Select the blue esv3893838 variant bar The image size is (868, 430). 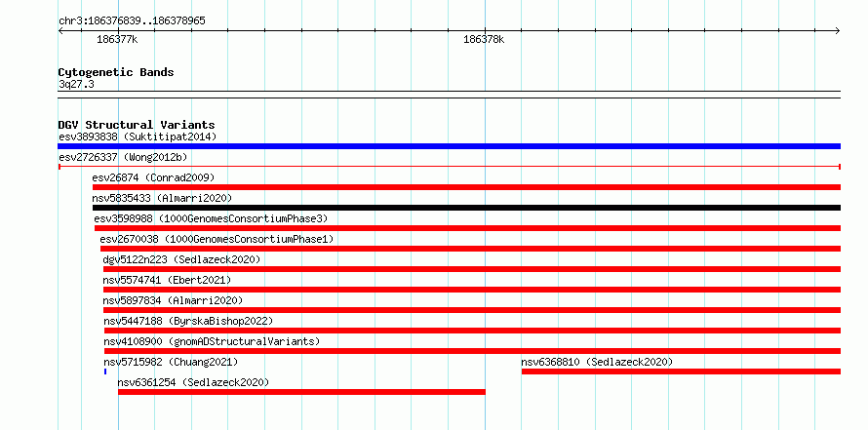449,146
